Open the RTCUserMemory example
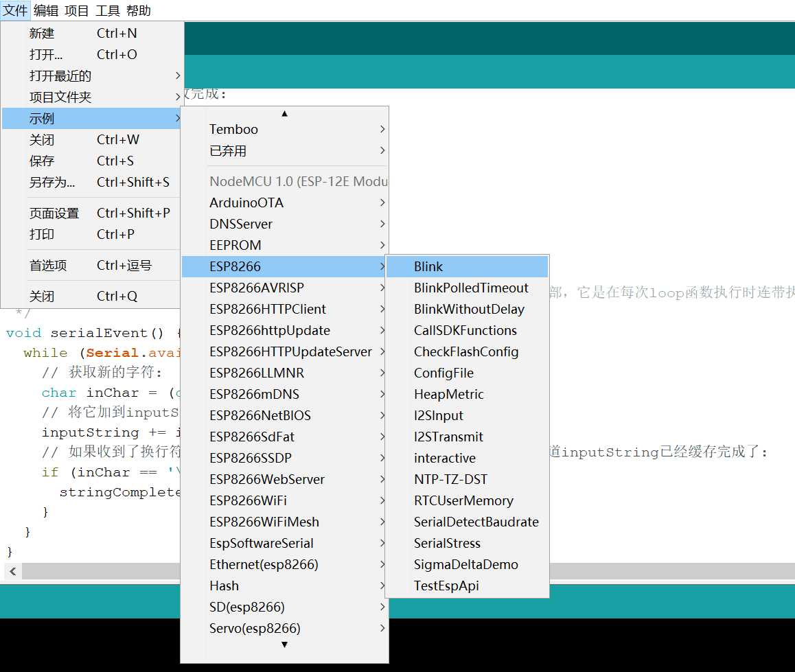 pos(467,500)
